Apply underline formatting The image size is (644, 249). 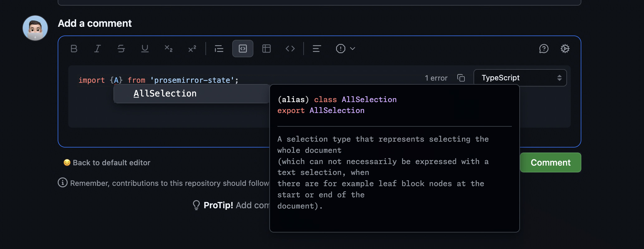[x=145, y=49]
